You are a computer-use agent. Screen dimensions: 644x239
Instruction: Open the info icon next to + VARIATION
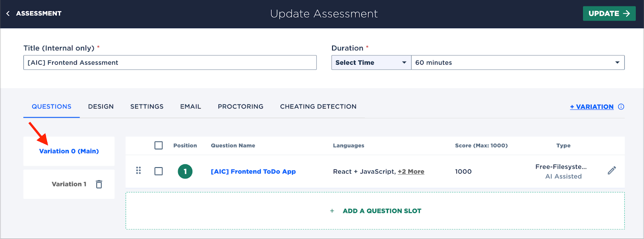pos(621,107)
